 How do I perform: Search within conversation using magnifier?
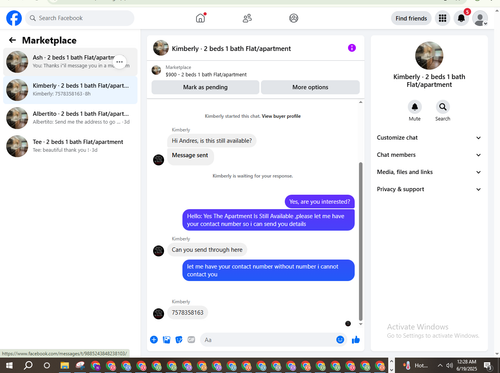click(442, 107)
